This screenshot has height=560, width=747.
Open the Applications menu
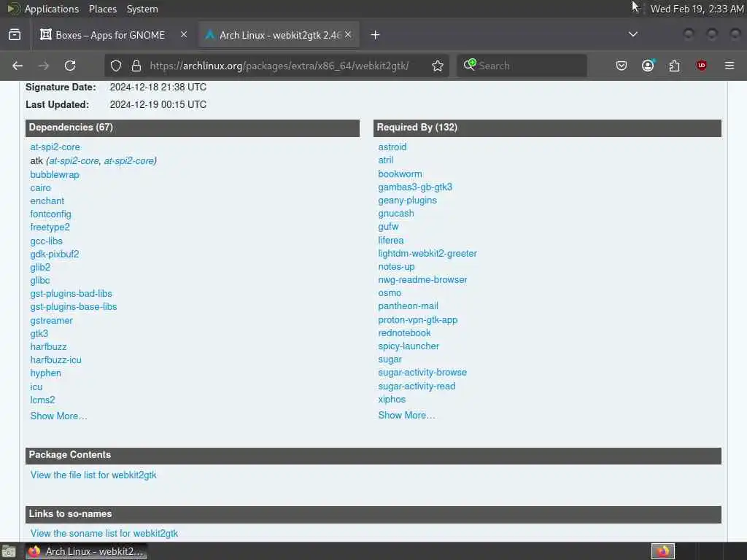(52, 9)
